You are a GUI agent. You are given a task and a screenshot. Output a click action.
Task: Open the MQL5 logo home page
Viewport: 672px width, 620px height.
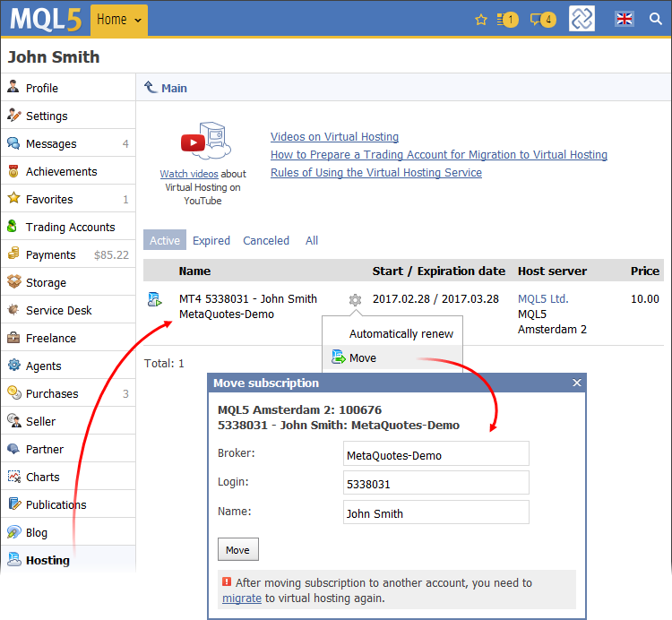click(x=46, y=19)
